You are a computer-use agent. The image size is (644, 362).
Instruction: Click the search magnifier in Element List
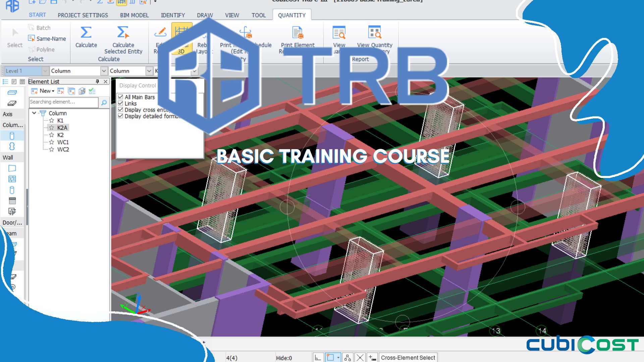(104, 102)
